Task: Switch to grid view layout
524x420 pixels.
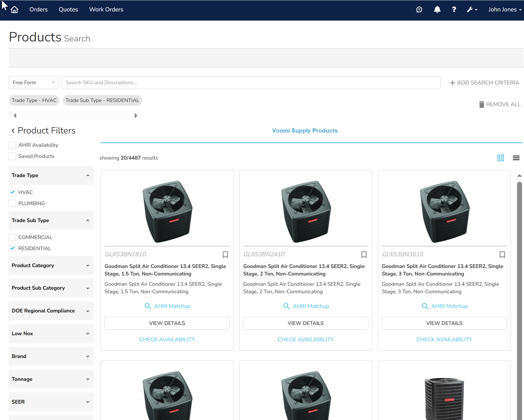Action: point(501,158)
